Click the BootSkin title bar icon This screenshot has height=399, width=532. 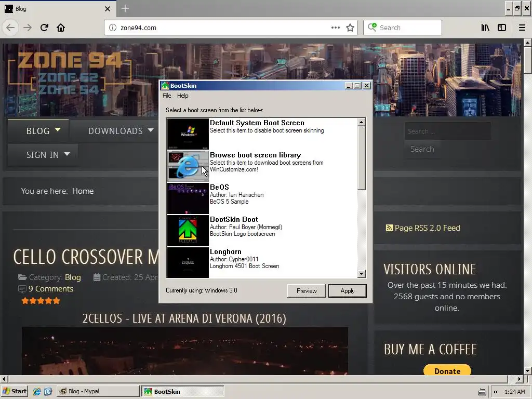[165, 86]
